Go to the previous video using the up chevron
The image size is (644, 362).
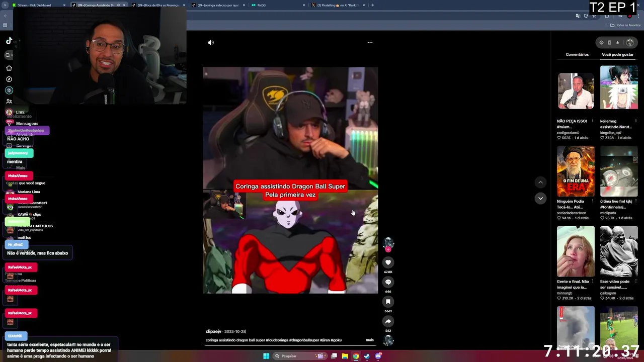coord(540,183)
